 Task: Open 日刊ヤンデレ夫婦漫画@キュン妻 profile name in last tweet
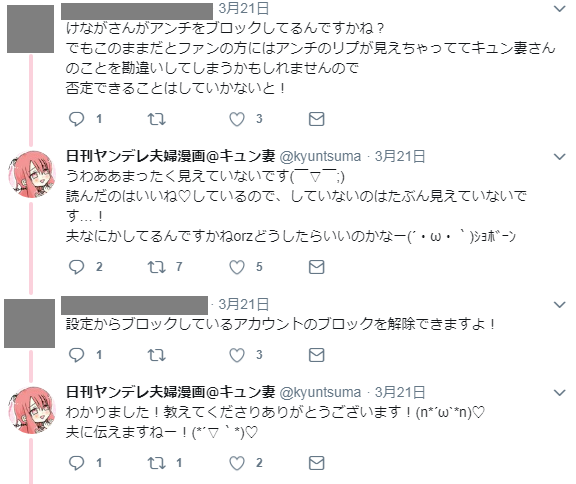click(170, 392)
